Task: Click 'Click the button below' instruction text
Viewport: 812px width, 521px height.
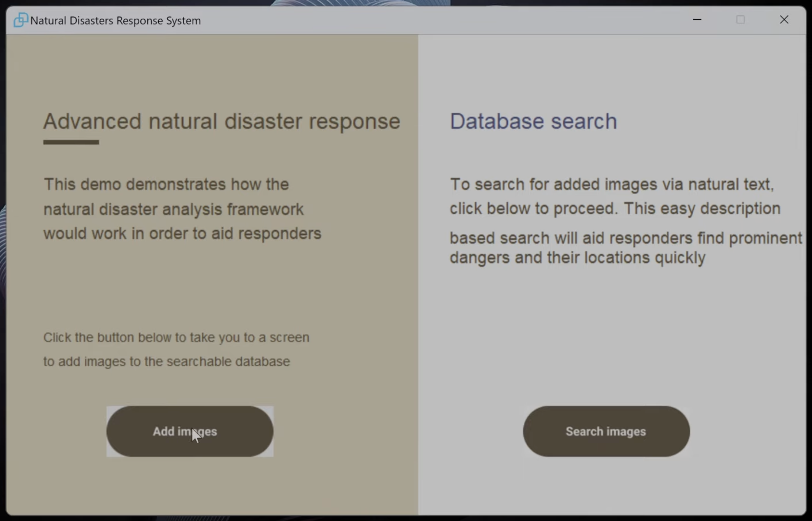Action: (x=176, y=337)
